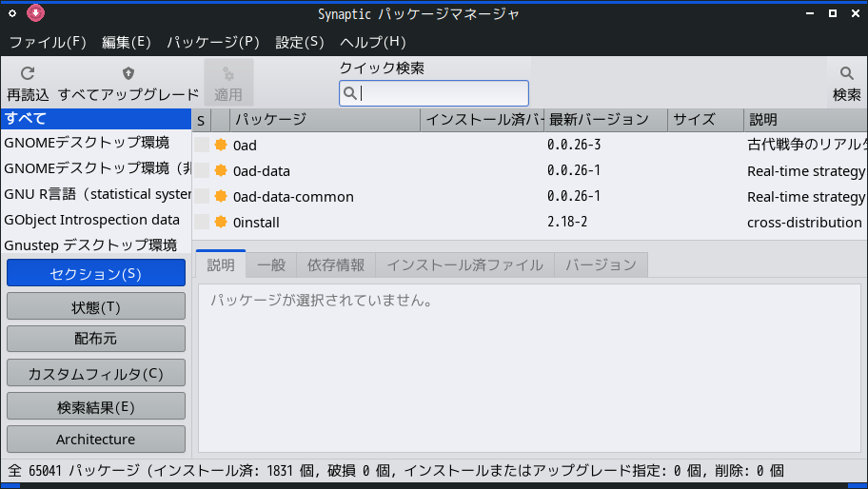Select すべて in the section list
The image size is (868, 489).
pos(96,118)
